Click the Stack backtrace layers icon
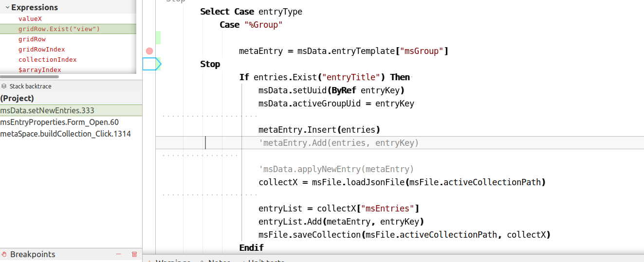644x262 pixels. tap(4, 86)
